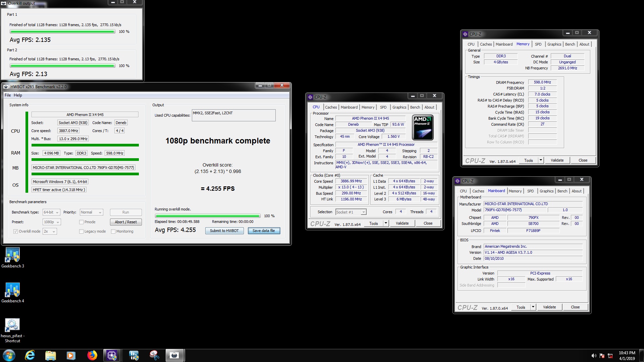Click Close in CPU-Z Memory window
Viewport: 644px width, 362px height.
point(583,160)
